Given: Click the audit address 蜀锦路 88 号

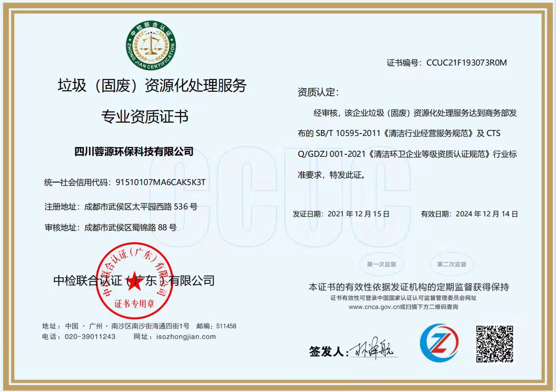Looking at the screenshot, I should (131, 228).
